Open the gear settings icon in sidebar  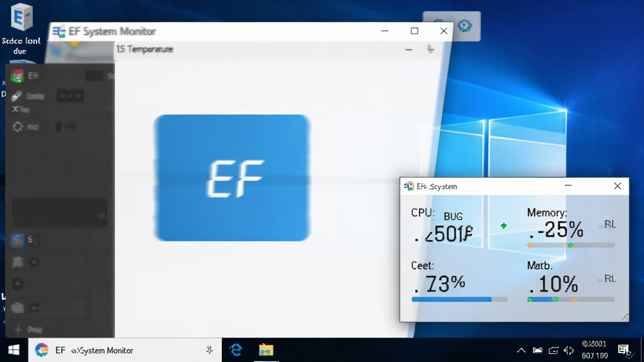click(x=17, y=127)
